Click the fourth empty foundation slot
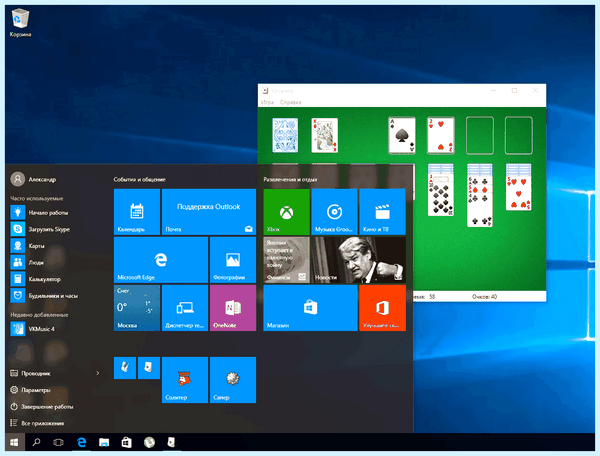 (519, 135)
